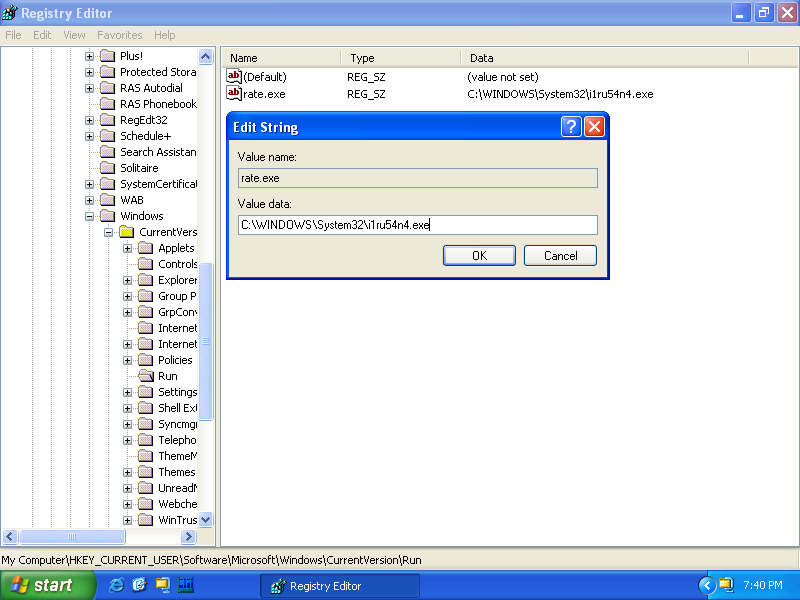Image resolution: width=800 pixels, height=600 pixels.
Task: Click the last quick launch icon
Action: [x=186, y=585]
